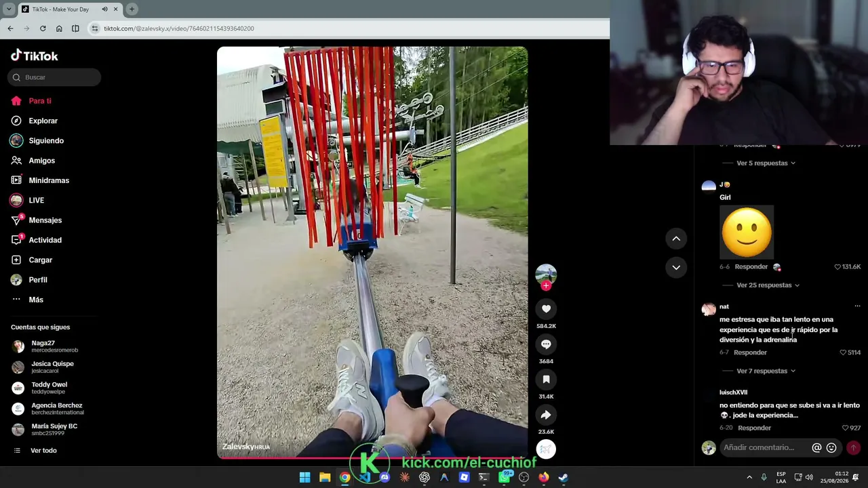Open Discord from the taskbar

(384, 477)
